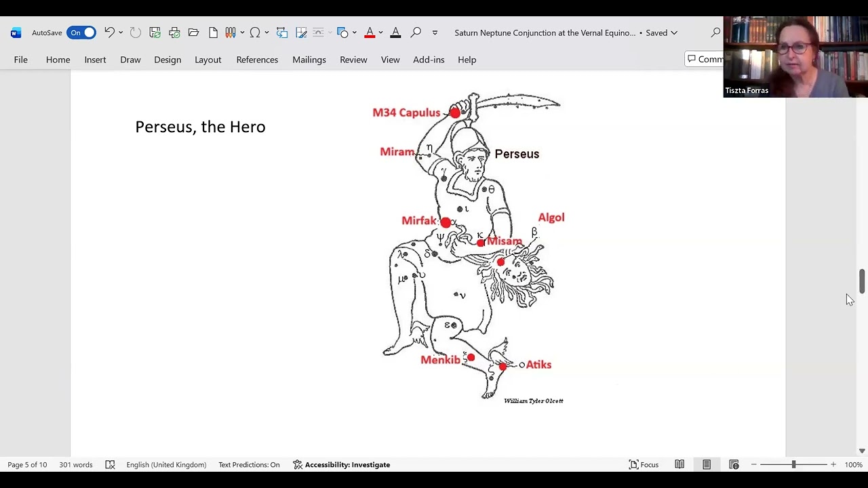The image size is (868, 488).
Task: Open the Help tab
Action: click(467, 60)
